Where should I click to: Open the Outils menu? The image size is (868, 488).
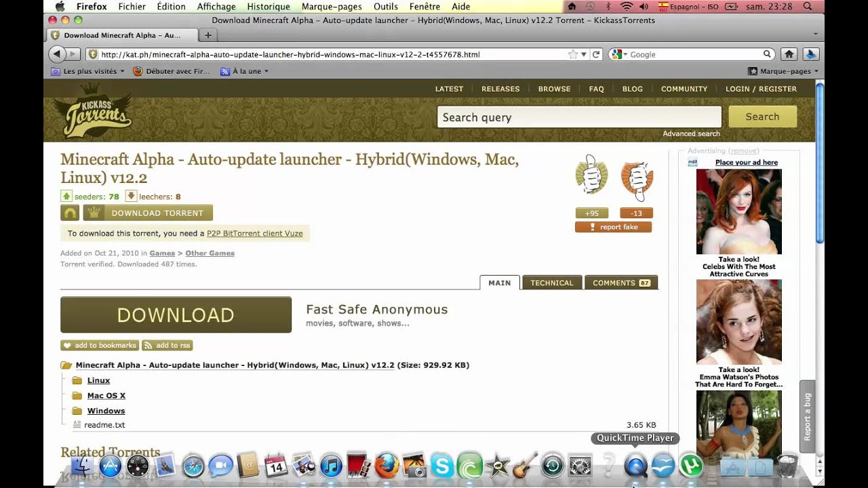point(386,6)
